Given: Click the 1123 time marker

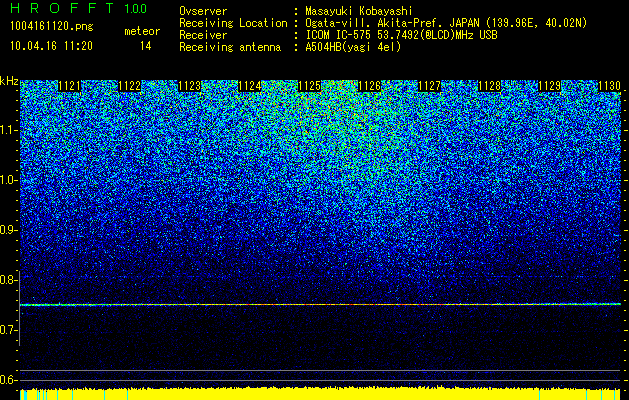Looking at the screenshot, I should click(x=189, y=86).
